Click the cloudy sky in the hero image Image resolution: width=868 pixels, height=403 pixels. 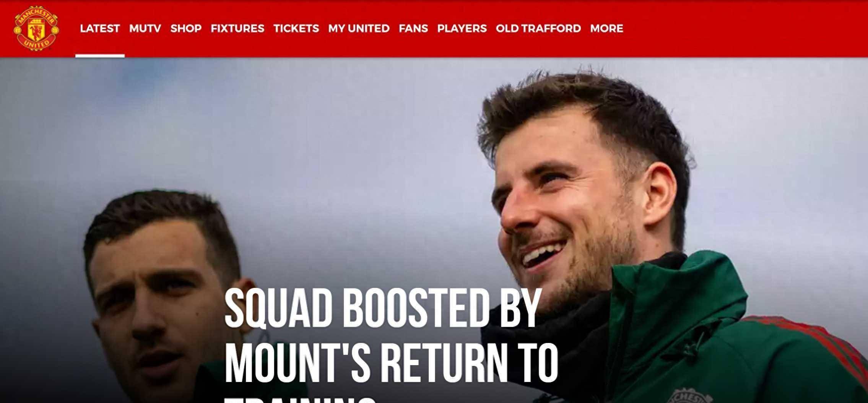[268, 134]
